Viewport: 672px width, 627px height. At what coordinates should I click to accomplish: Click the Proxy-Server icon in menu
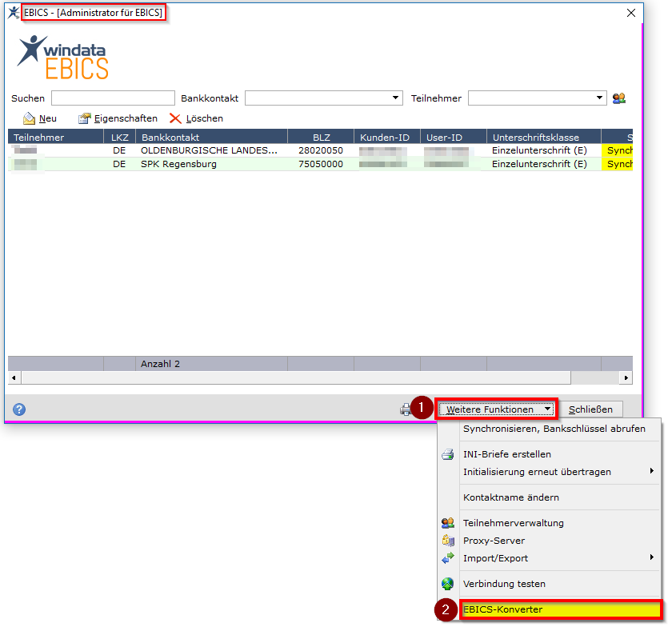[448, 541]
